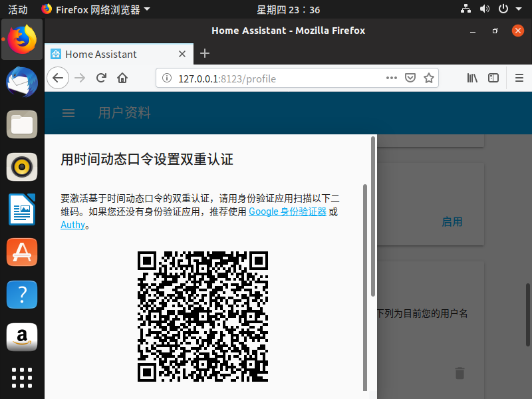Viewport: 532px width, 399px height.
Task: Show site information for this page
Action: tap(166, 78)
